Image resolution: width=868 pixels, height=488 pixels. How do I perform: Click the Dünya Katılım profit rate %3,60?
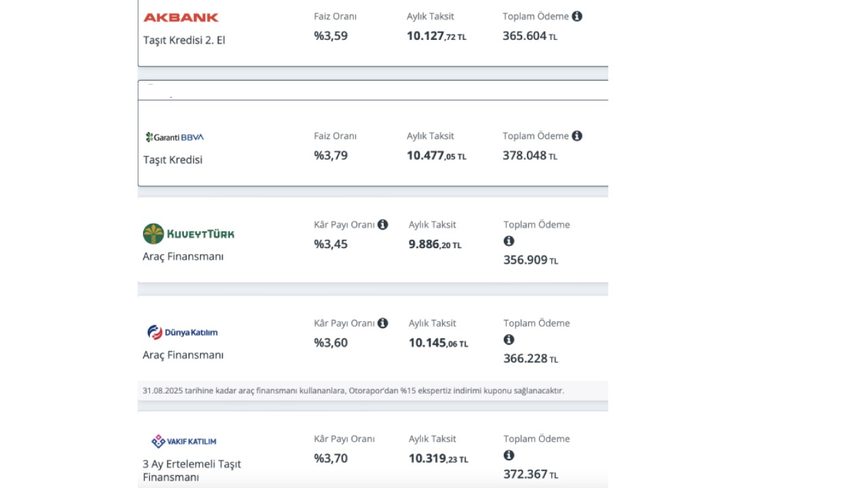pos(331,343)
